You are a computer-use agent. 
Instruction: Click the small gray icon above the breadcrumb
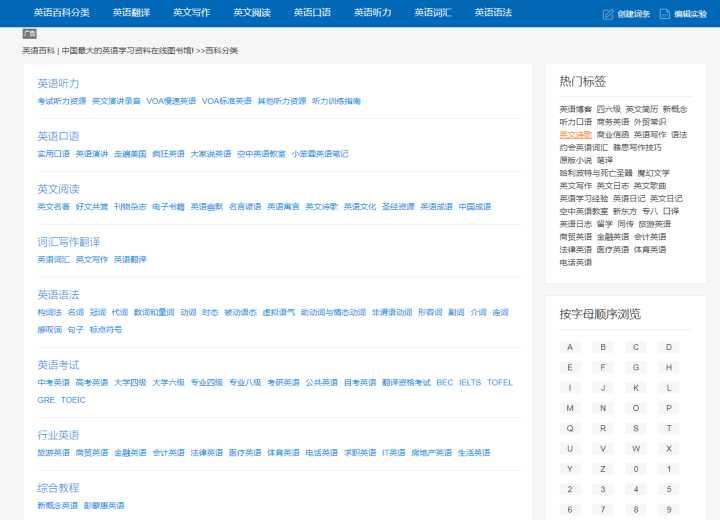29,34
